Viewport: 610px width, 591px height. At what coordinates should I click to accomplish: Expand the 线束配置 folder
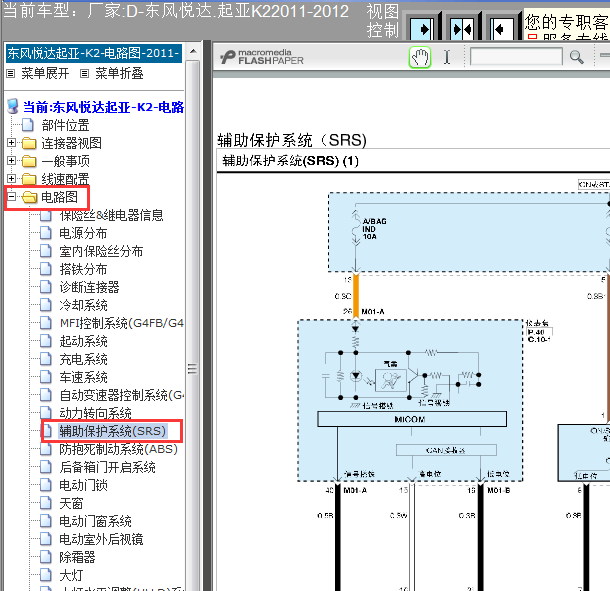pyautogui.click(x=11, y=178)
